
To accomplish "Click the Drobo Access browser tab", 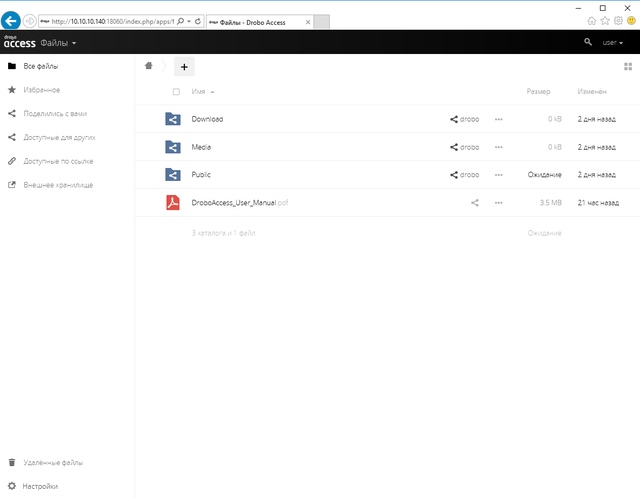I will point(260,20).
